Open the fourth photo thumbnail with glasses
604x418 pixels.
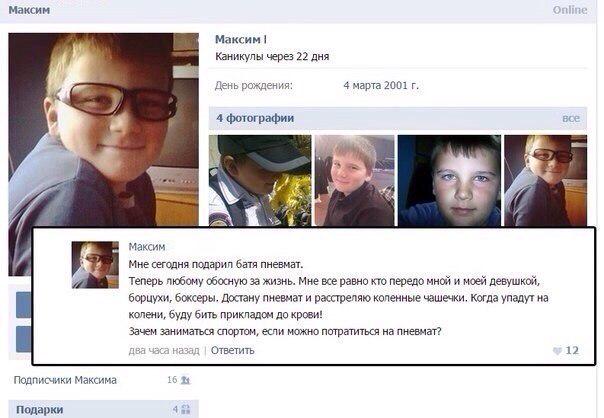click(x=545, y=180)
